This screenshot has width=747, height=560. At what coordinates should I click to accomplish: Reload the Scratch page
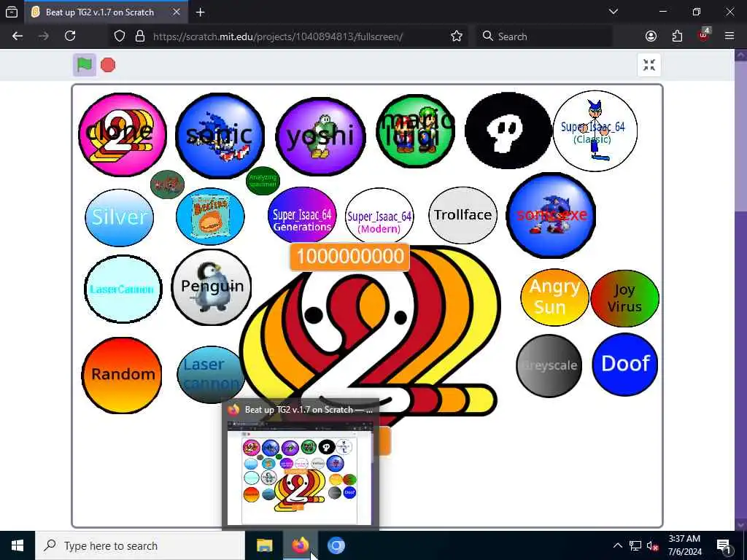tap(70, 36)
